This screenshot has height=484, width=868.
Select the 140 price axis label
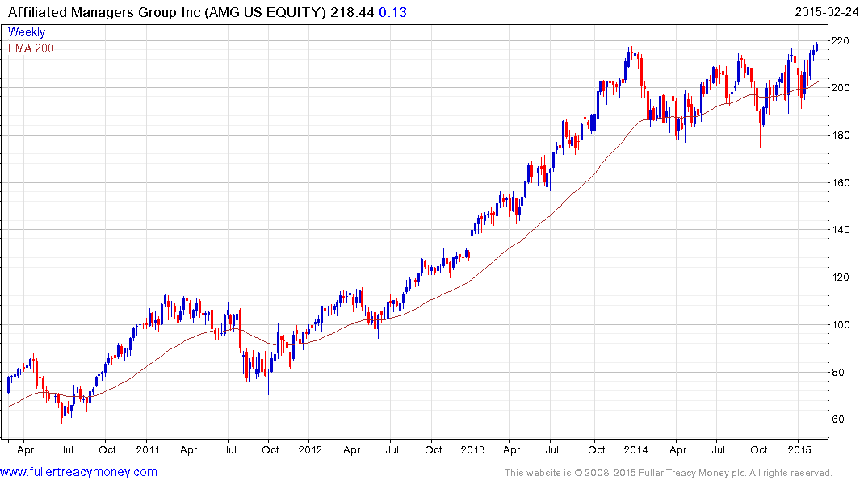pyautogui.click(x=845, y=230)
